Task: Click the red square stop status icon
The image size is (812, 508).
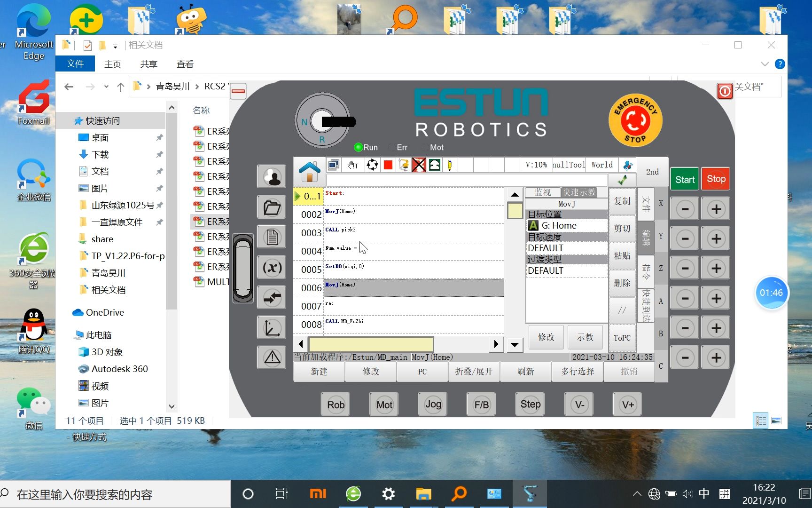Action: pos(388,165)
